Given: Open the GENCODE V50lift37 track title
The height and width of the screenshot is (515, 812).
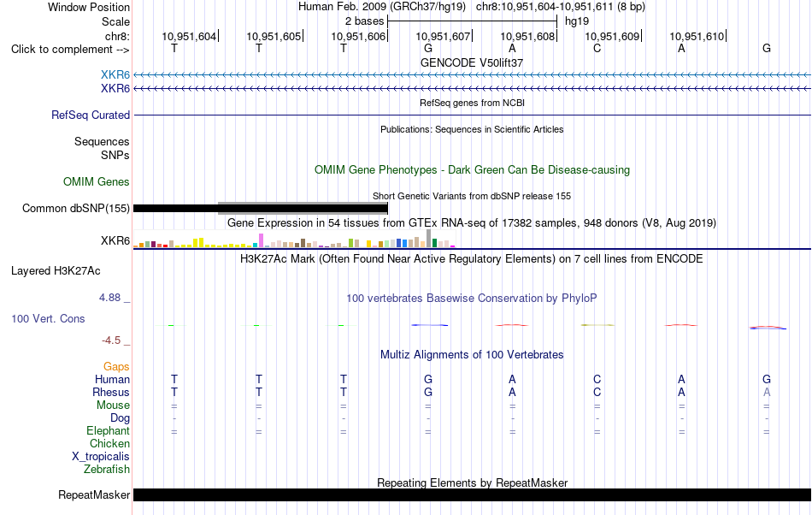Looking at the screenshot, I should 472,62.
